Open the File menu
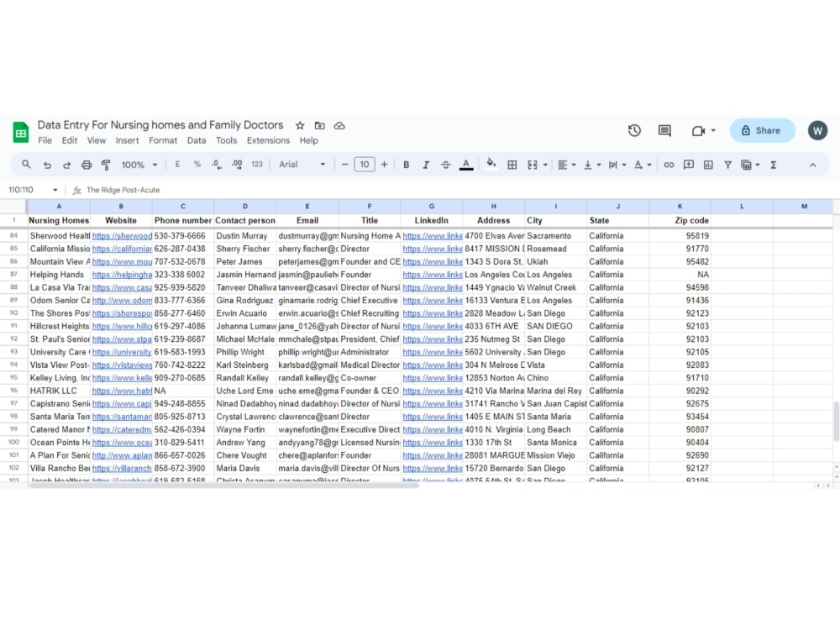Screen dimensions: 840x630 45,140
